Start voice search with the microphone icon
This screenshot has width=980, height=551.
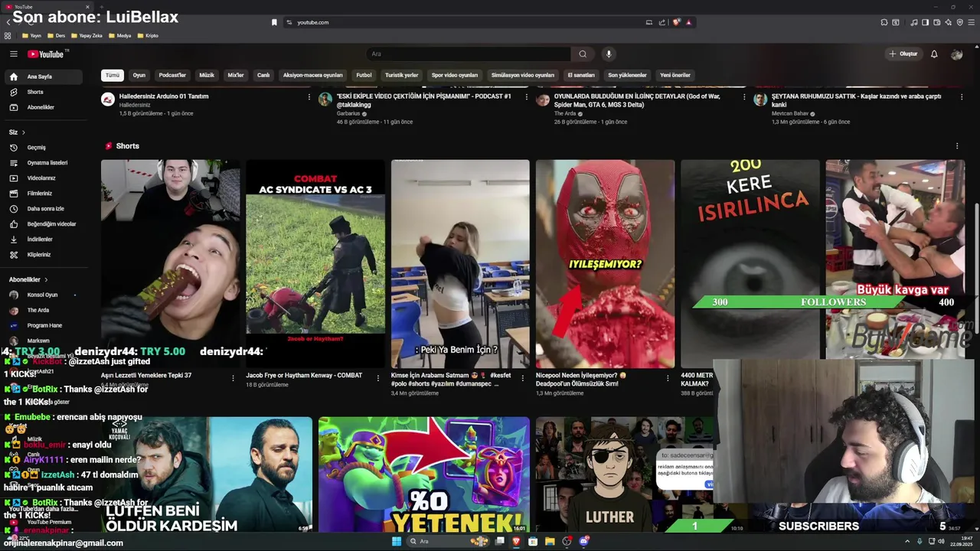[609, 54]
